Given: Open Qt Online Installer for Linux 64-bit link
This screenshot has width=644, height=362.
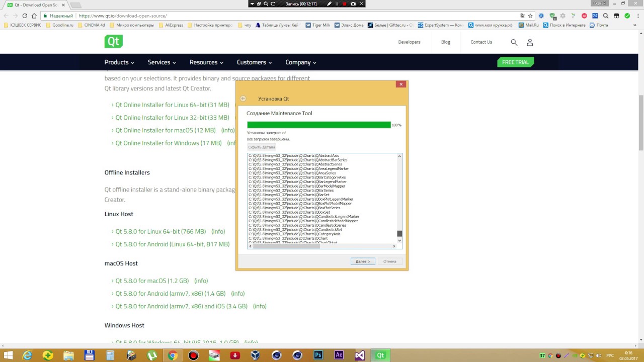Looking at the screenshot, I should (172, 105).
